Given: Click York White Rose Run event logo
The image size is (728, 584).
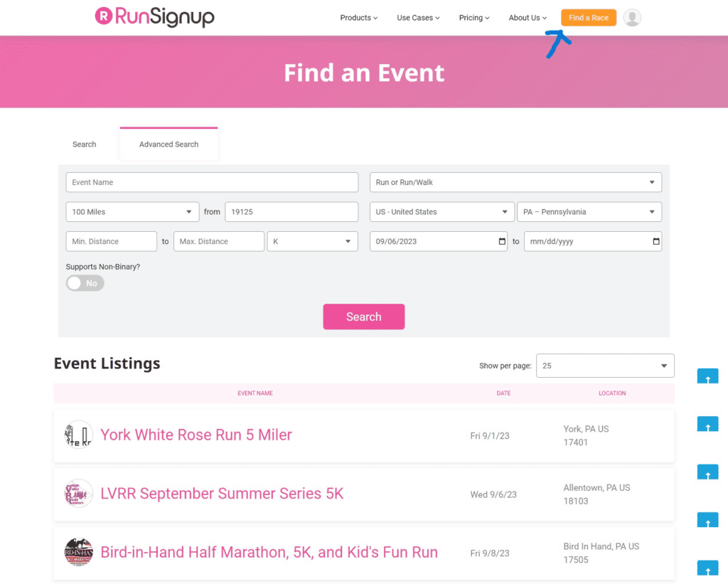Looking at the screenshot, I should click(x=78, y=435).
